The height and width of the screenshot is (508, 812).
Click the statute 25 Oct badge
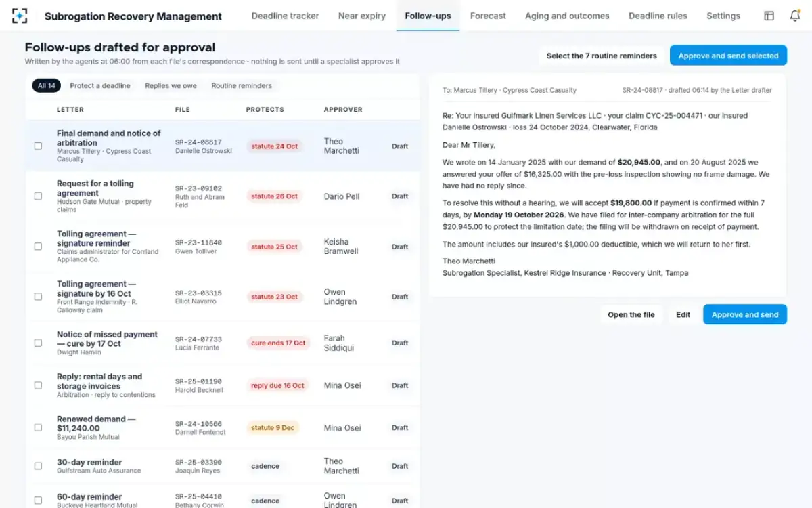[274, 247]
